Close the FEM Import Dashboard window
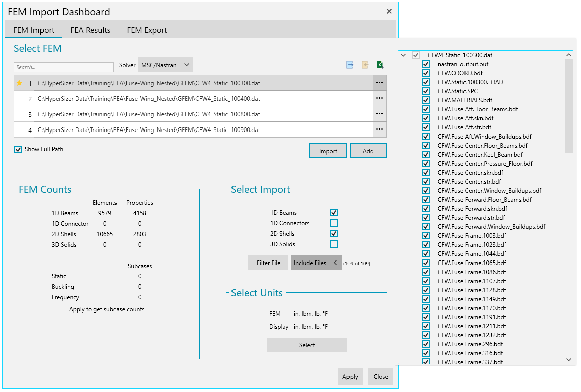This screenshot has height=392, width=581. (x=389, y=11)
